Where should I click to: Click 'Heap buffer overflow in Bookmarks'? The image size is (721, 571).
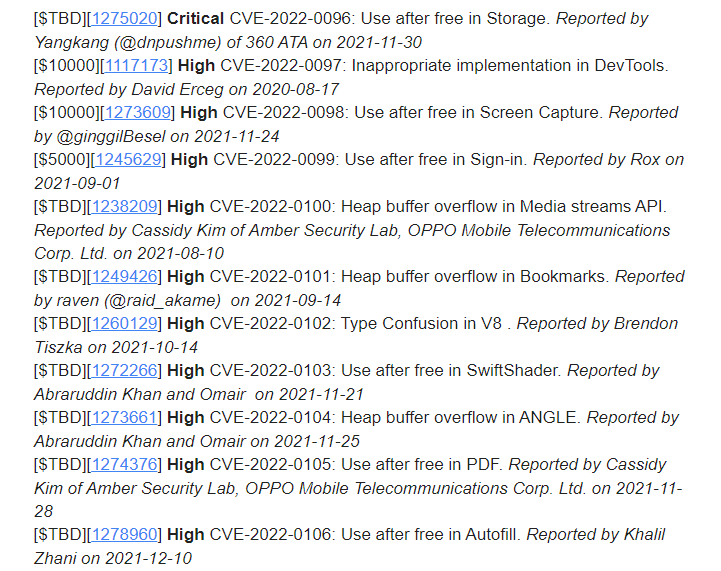click(473, 276)
